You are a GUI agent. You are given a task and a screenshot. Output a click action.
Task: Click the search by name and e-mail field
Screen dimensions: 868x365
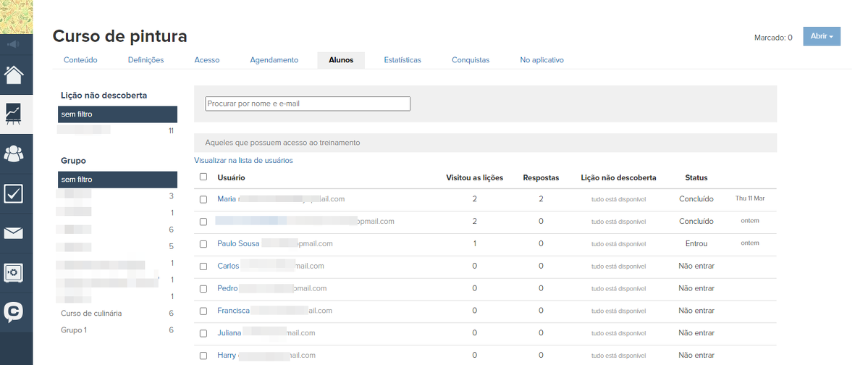(308, 104)
